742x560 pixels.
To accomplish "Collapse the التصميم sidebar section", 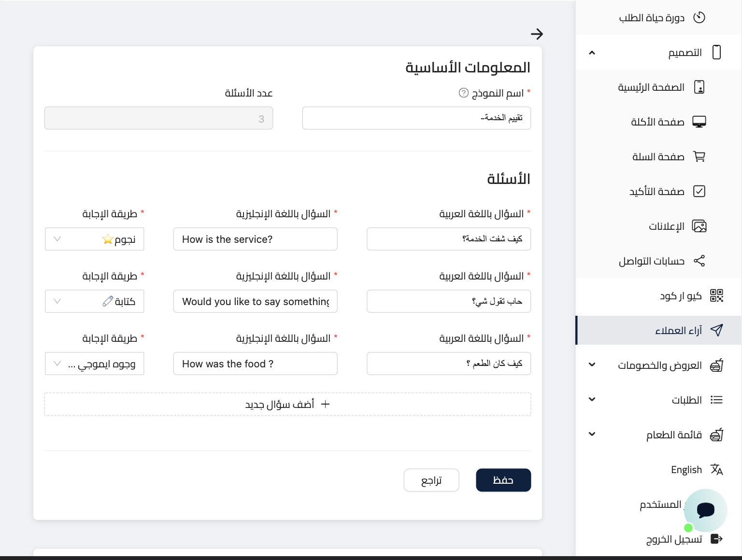I will point(592,53).
